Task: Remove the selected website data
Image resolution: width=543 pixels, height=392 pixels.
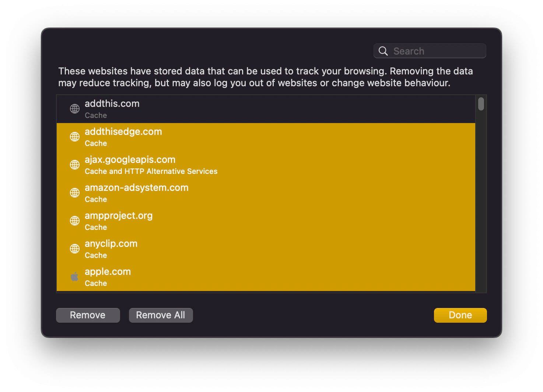Action: point(88,315)
